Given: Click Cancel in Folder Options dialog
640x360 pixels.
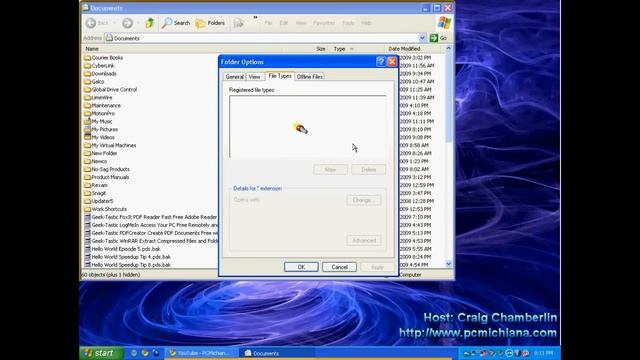Looking at the screenshot, I should (340, 267).
